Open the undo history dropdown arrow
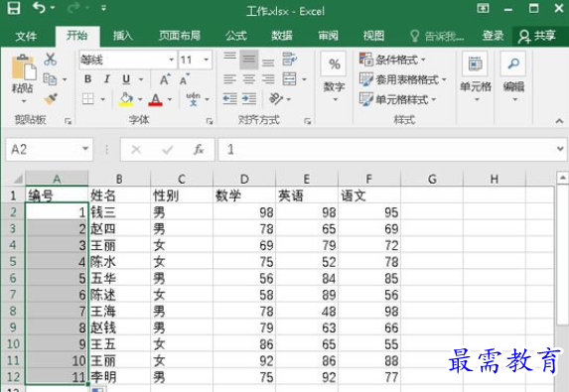The image size is (569, 392). 53,8
